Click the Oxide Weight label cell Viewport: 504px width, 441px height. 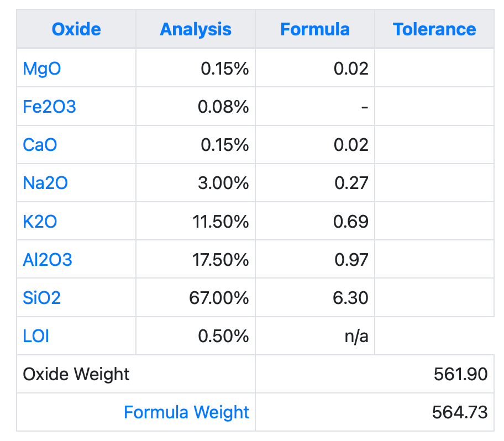[76, 374]
